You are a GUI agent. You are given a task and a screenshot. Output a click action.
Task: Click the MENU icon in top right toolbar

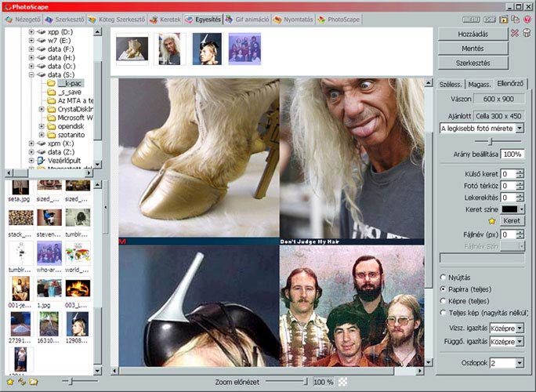click(x=473, y=19)
